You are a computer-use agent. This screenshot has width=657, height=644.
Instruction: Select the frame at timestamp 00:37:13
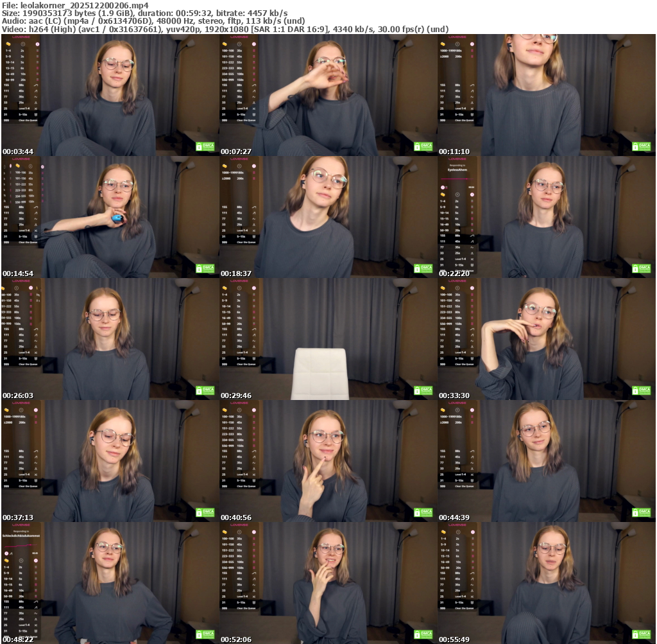(x=110, y=461)
